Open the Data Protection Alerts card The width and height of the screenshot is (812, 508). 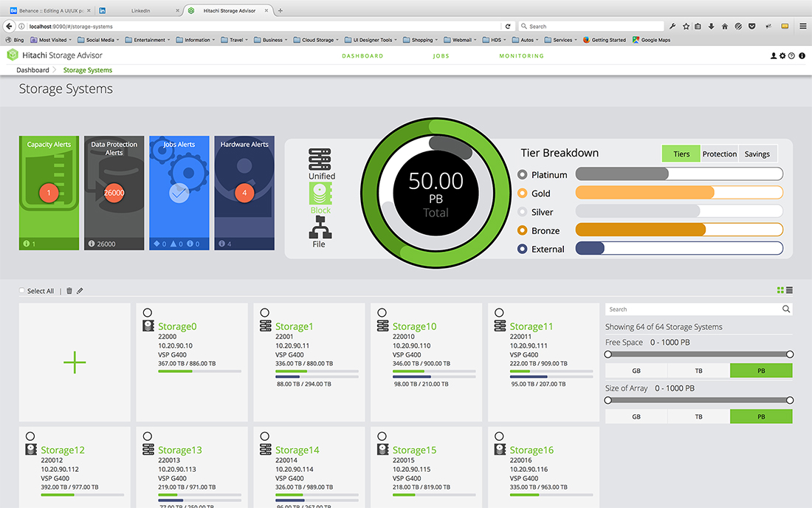tap(114, 193)
